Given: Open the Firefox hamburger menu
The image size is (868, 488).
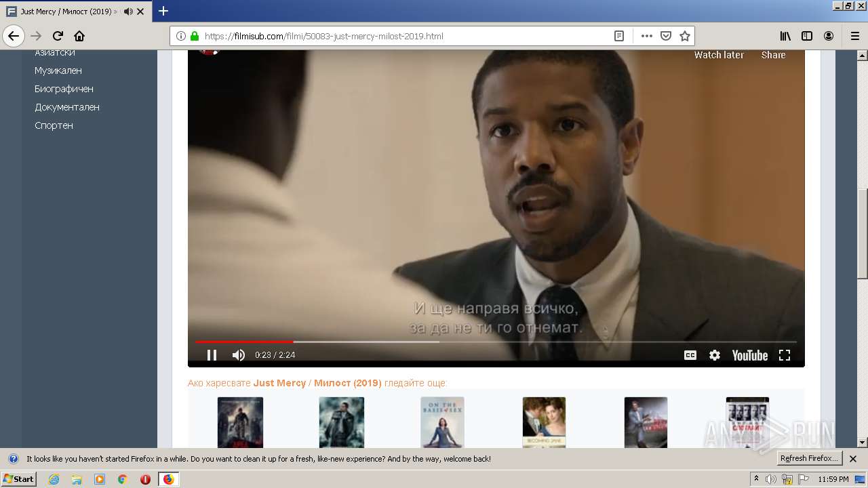Looking at the screenshot, I should point(854,36).
